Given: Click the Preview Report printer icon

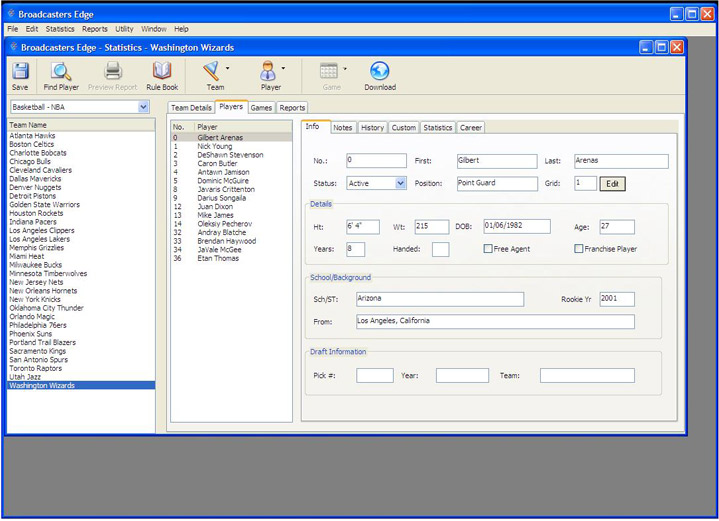Looking at the screenshot, I should click(x=113, y=71).
